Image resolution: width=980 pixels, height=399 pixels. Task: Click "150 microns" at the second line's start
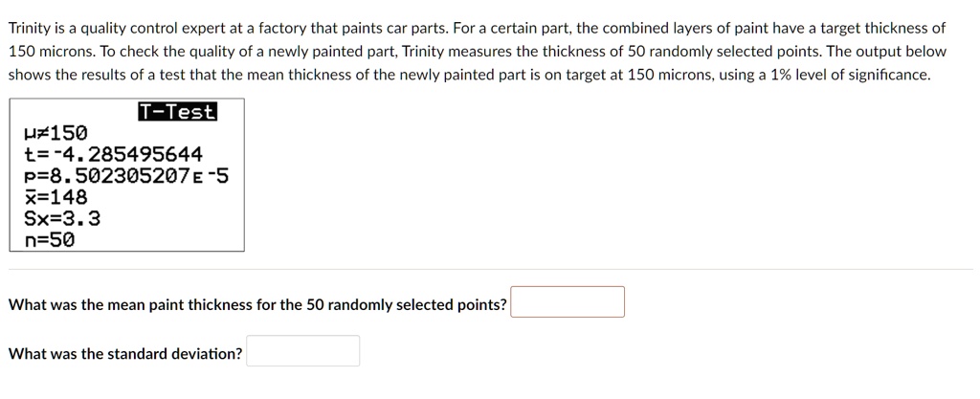[x=48, y=51]
